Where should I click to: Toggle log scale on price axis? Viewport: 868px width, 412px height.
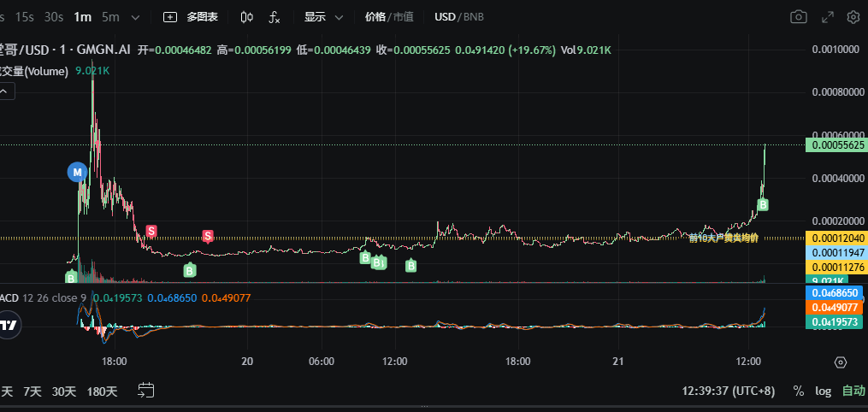click(823, 391)
